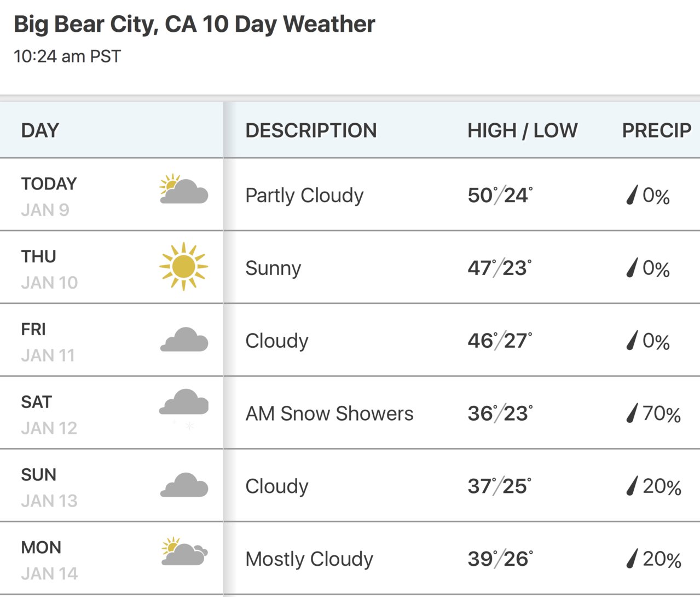This screenshot has width=700, height=597.
Task: Click the sun icon for Thursday
Action: (183, 266)
